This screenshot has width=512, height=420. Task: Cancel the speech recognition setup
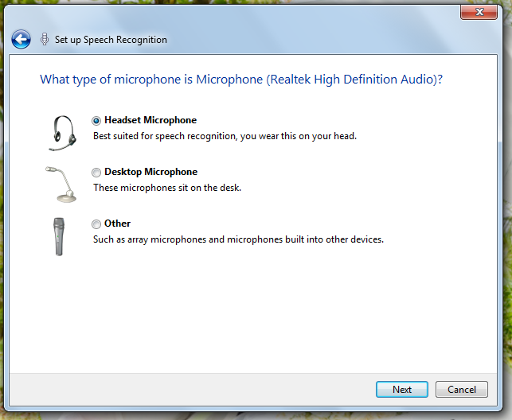(x=462, y=389)
